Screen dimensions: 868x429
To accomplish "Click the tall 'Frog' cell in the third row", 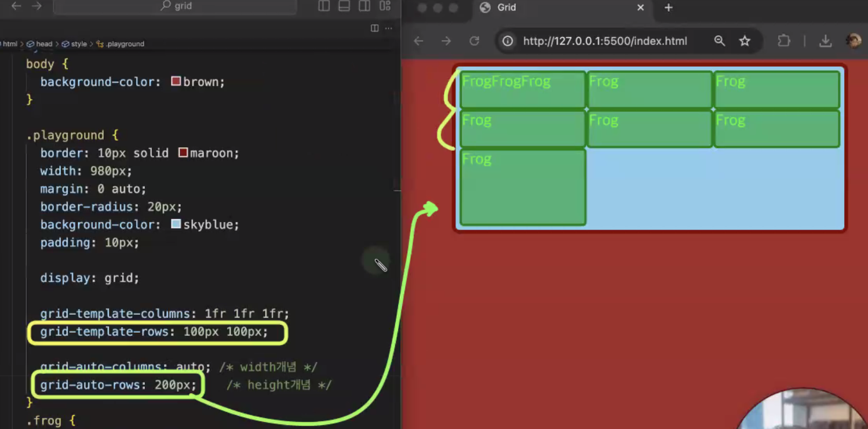I will (x=523, y=187).
